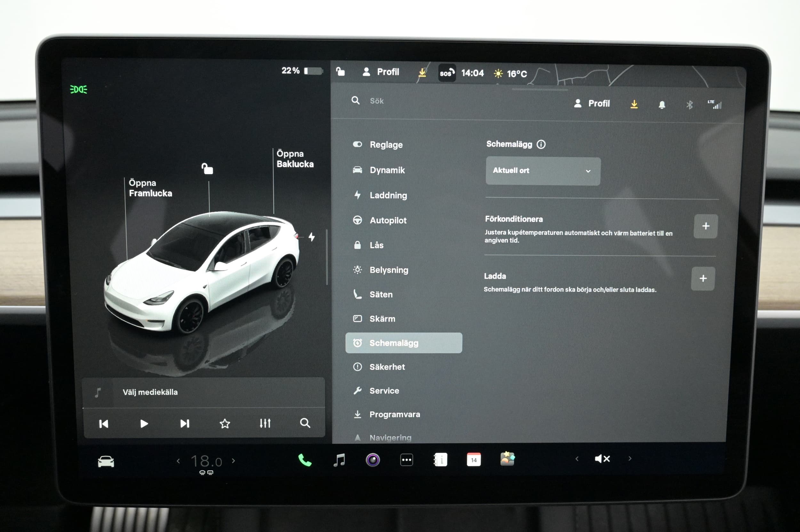Open the more apps ellipsis launcher
Image resolution: width=800 pixels, height=532 pixels.
(406, 460)
